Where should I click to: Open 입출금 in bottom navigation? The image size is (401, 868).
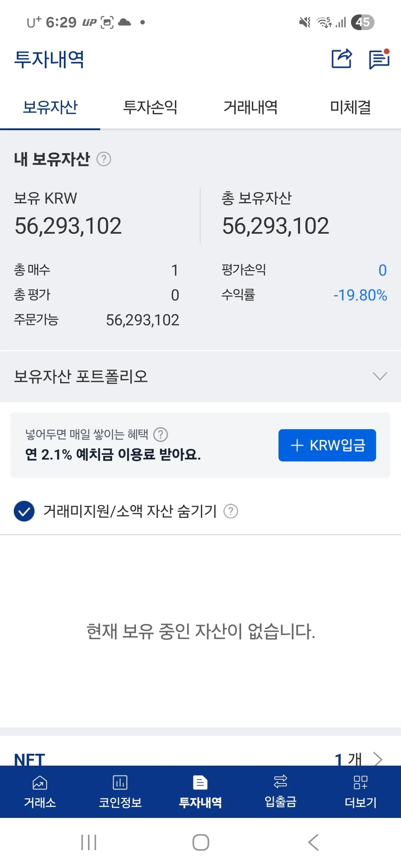(280, 792)
